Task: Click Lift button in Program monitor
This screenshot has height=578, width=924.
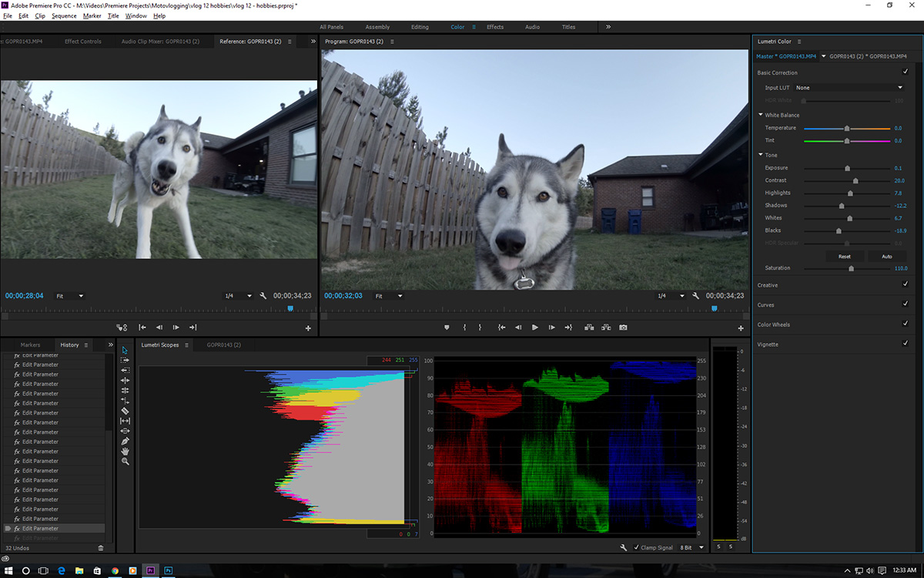Action: pyautogui.click(x=589, y=328)
